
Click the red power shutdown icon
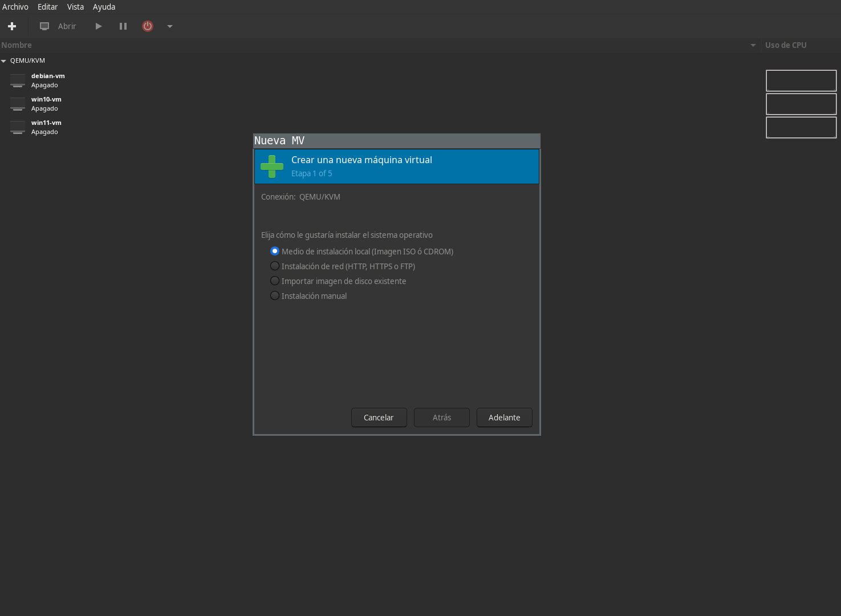148,26
